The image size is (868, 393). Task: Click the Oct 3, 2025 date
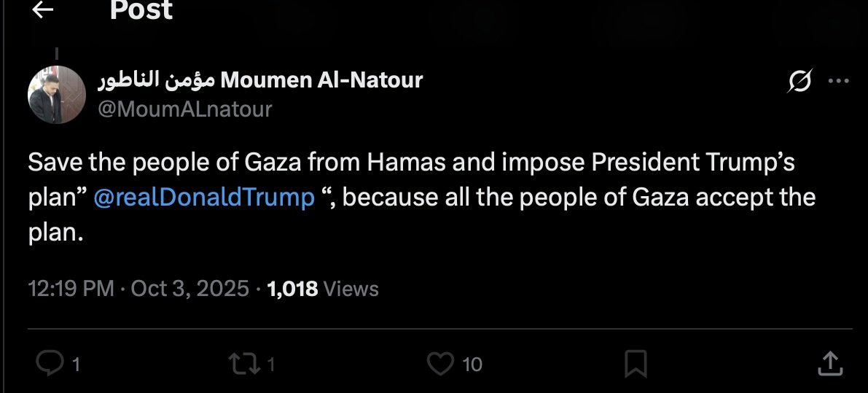pyautogui.click(x=190, y=289)
